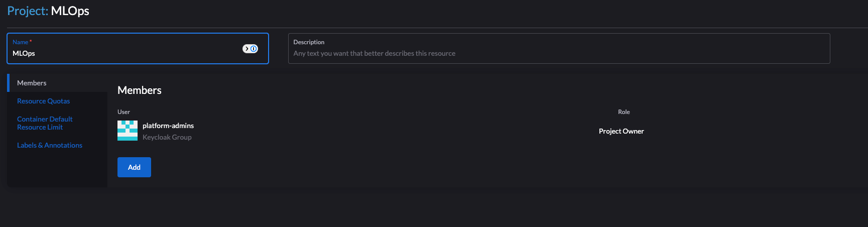This screenshot has height=227, width=868.
Task: Click the Description field label
Action: click(309, 42)
